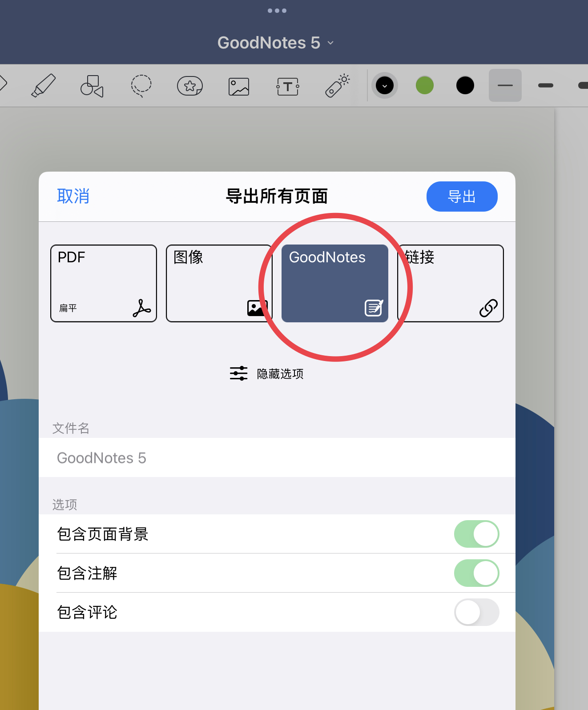Confirm with the blue 导出 button

[x=462, y=197]
